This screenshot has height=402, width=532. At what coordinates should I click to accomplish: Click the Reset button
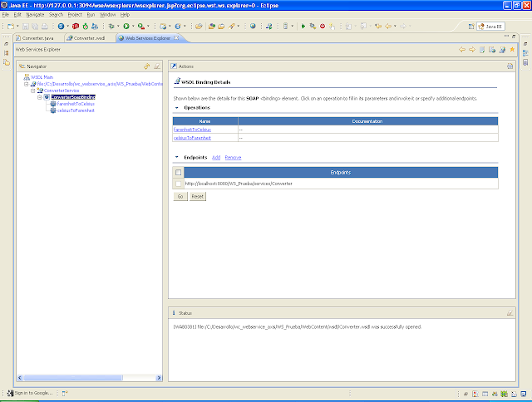point(198,197)
